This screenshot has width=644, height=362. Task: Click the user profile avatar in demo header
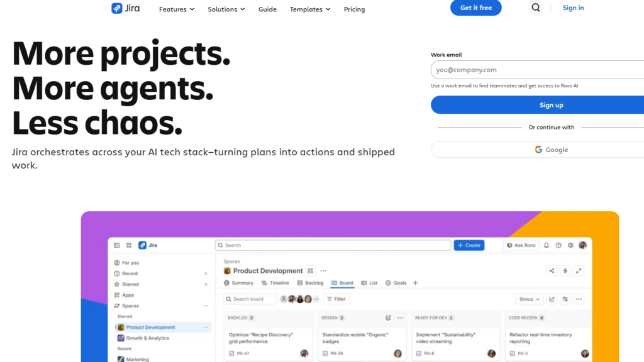pos(583,246)
